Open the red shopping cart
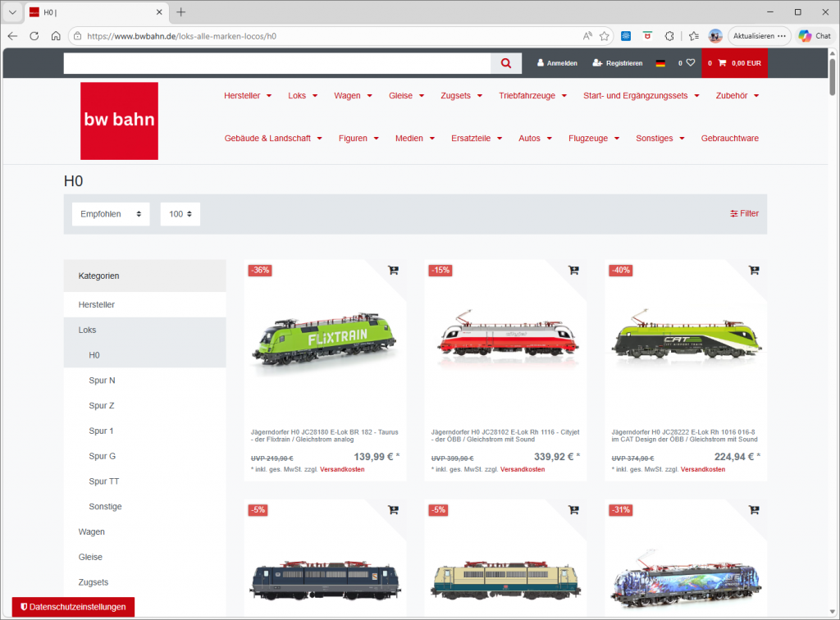The height and width of the screenshot is (620, 840). click(x=734, y=63)
